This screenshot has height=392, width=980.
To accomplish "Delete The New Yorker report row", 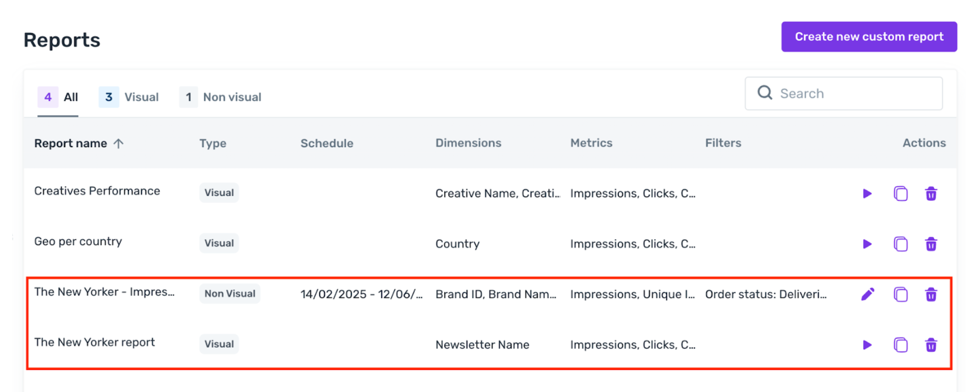I will point(931,345).
